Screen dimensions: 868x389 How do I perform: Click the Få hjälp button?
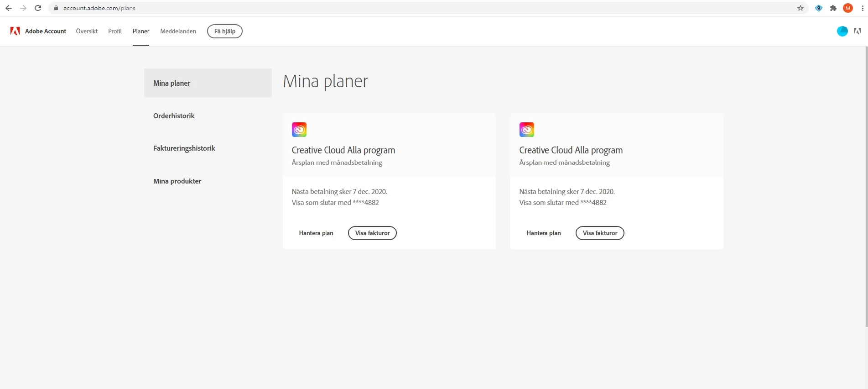point(225,31)
